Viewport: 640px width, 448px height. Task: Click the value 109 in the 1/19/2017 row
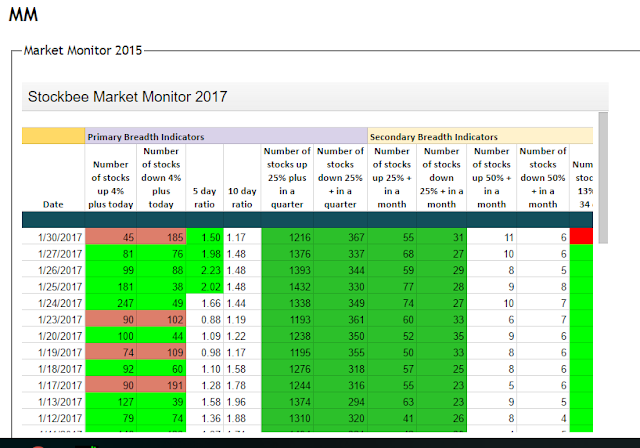click(161, 352)
